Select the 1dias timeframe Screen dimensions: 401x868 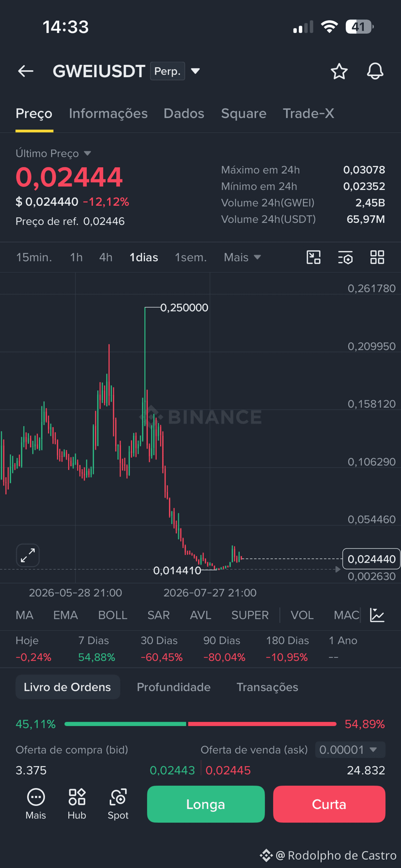point(144,257)
